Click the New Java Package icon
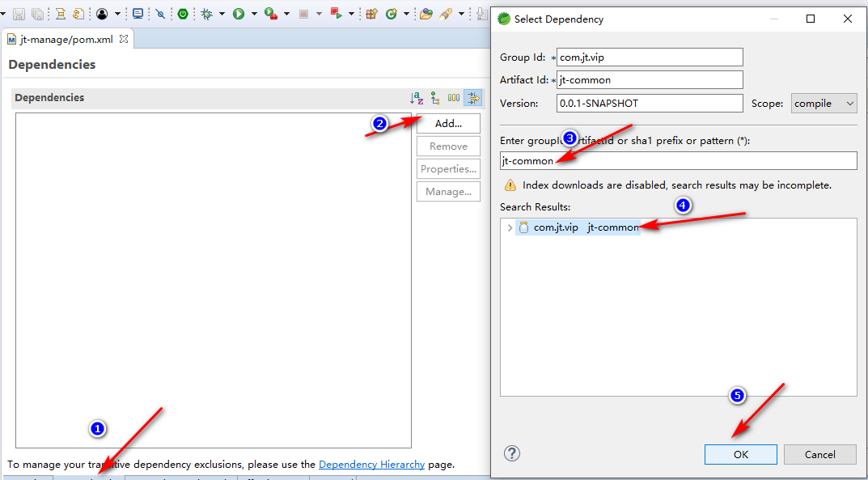 [372, 14]
